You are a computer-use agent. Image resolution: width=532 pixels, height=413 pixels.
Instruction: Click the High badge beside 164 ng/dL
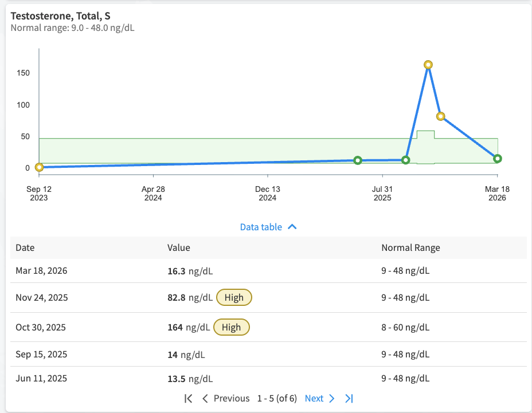coord(232,328)
